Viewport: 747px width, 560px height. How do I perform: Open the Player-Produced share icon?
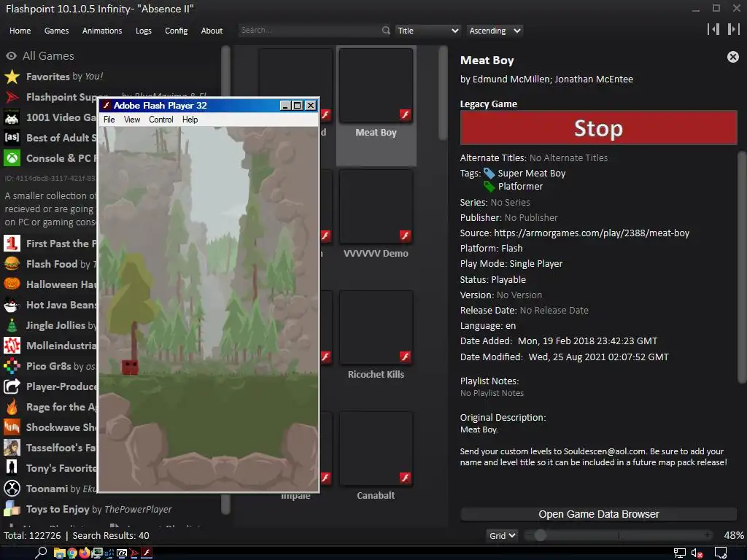point(12,386)
